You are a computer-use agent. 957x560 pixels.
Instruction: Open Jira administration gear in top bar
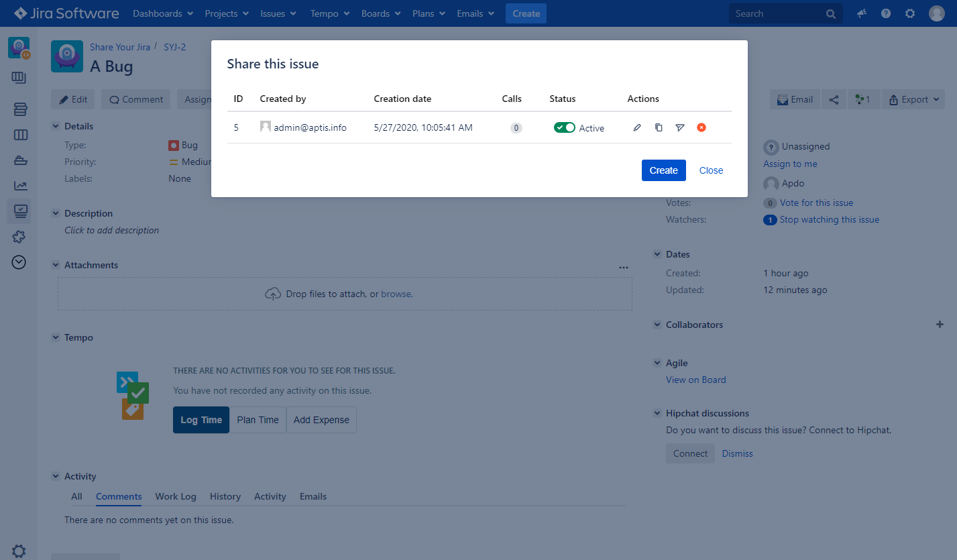[x=910, y=13]
